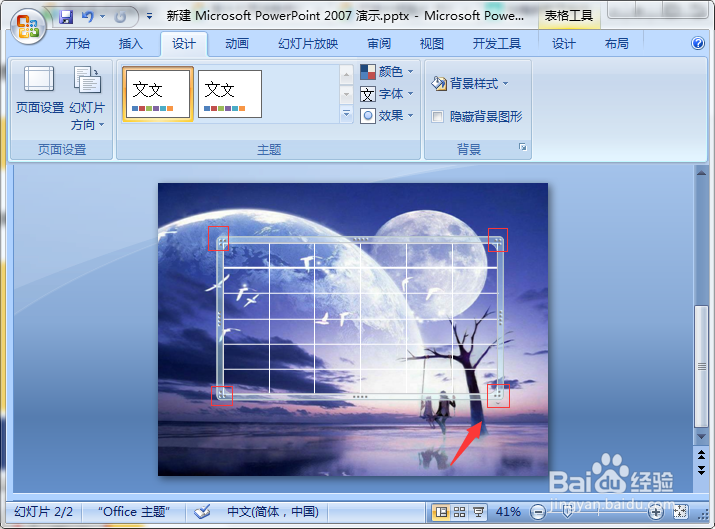715x529 pixels.
Task: Switch to the 审阅 tab
Action: pos(379,44)
